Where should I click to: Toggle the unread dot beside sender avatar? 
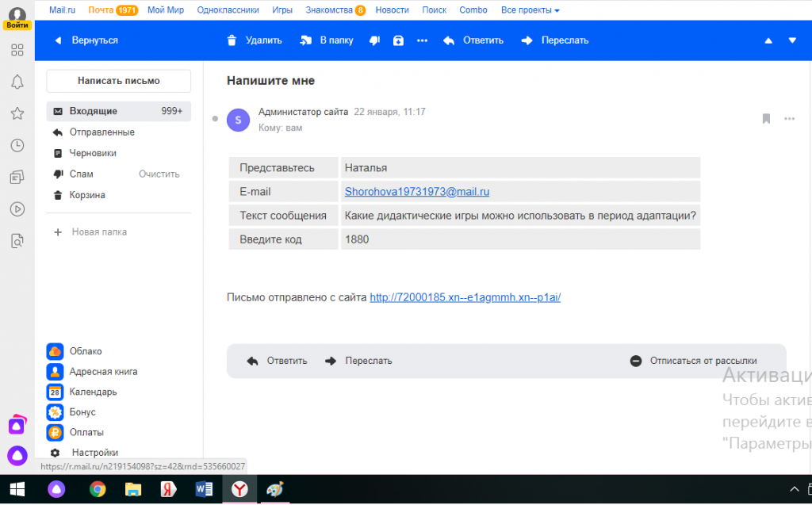[215, 119]
